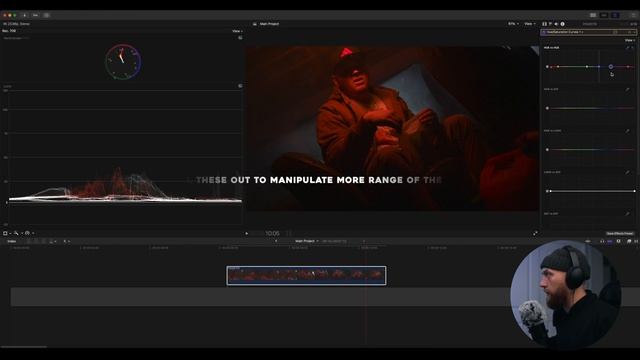The width and height of the screenshot is (640, 360).
Task: Toggle the Inspector panel visibility
Action: 615,15
